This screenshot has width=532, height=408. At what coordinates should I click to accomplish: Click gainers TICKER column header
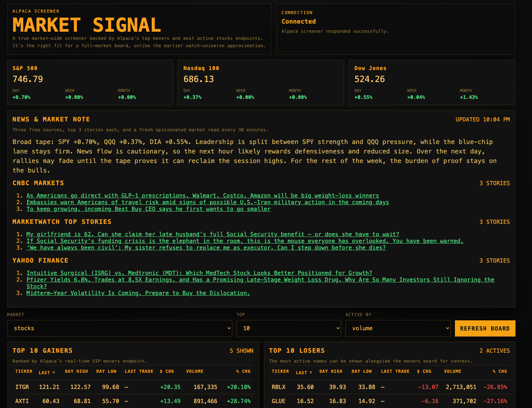click(24, 371)
